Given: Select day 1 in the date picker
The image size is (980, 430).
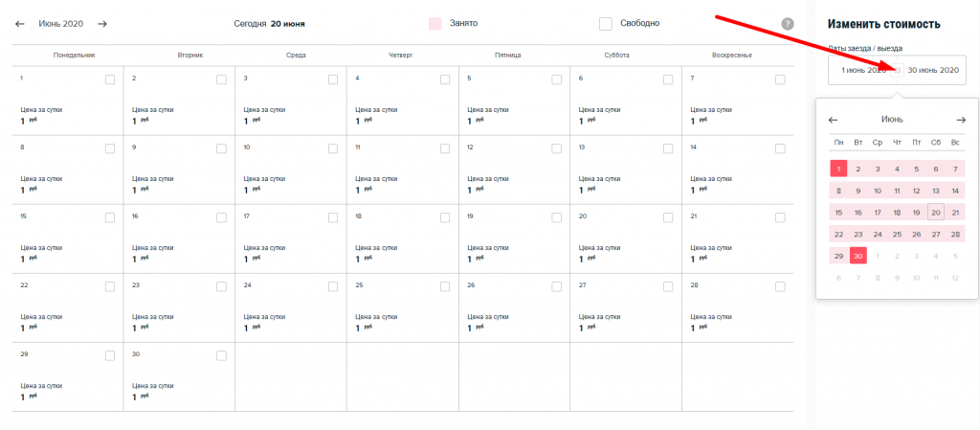Looking at the screenshot, I should point(838,169).
